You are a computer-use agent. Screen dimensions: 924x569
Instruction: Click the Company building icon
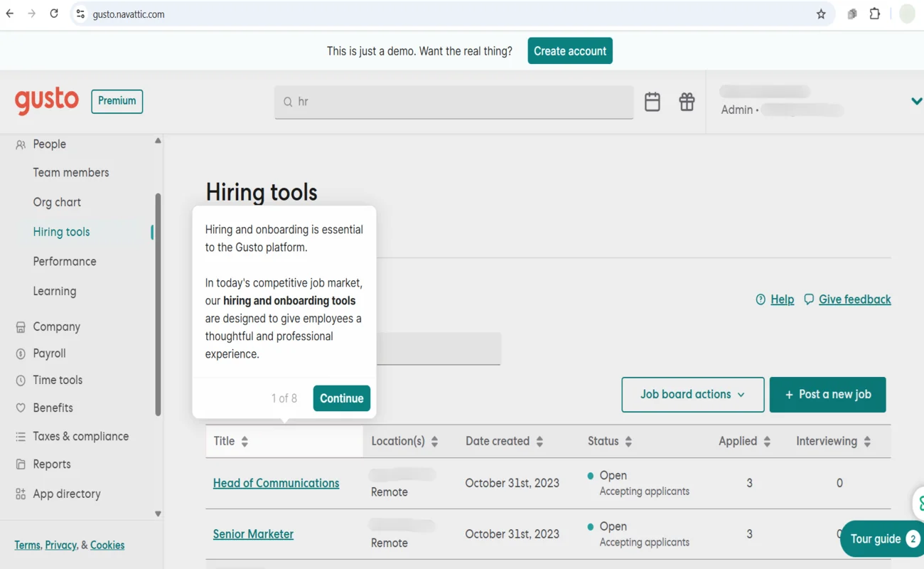pos(21,327)
